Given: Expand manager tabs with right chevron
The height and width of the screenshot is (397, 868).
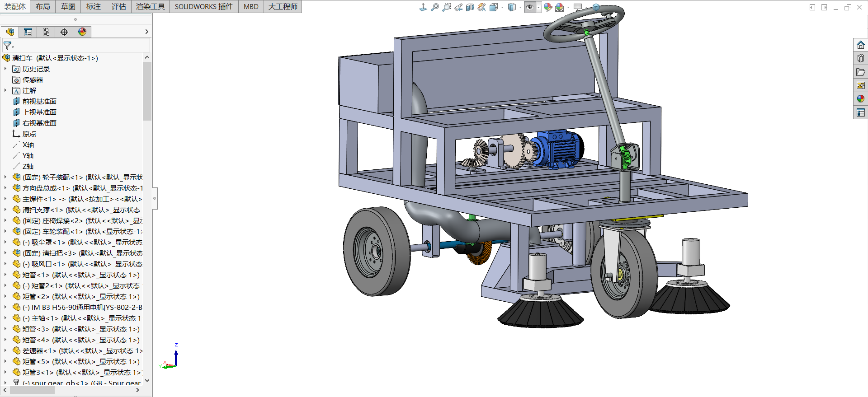Looking at the screenshot, I should click(146, 32).
